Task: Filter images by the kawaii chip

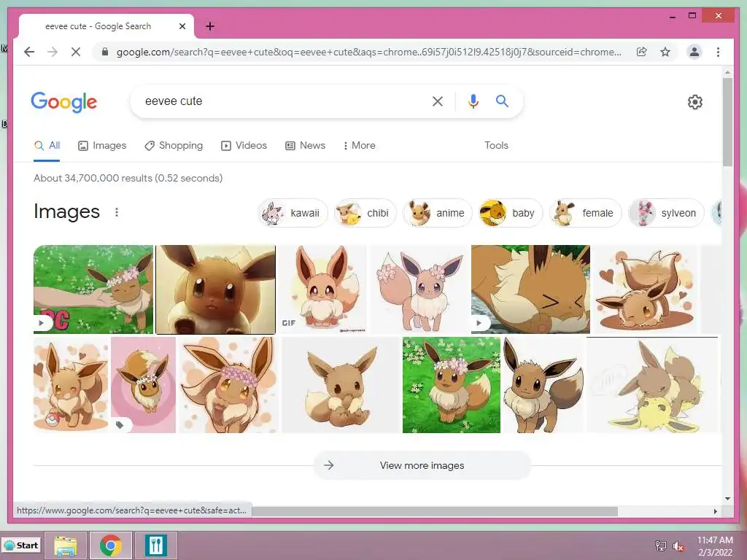Action: click(x=292, y=213)
